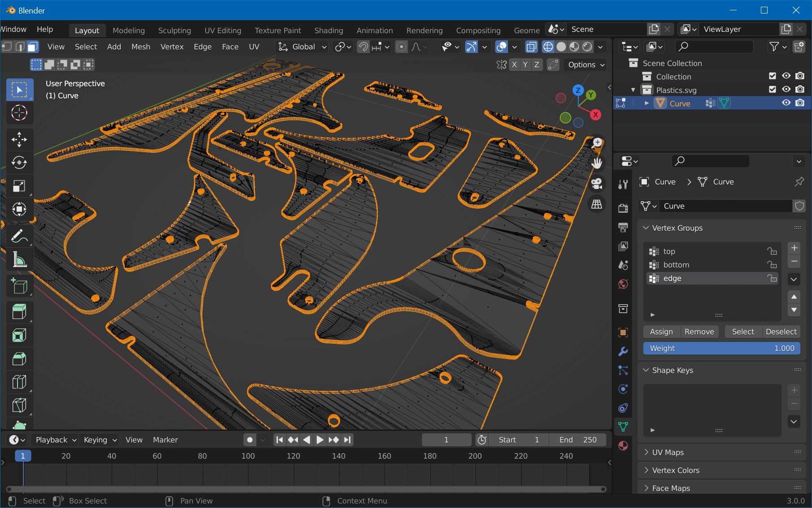Activate the 3D Cursor tool

19,113
